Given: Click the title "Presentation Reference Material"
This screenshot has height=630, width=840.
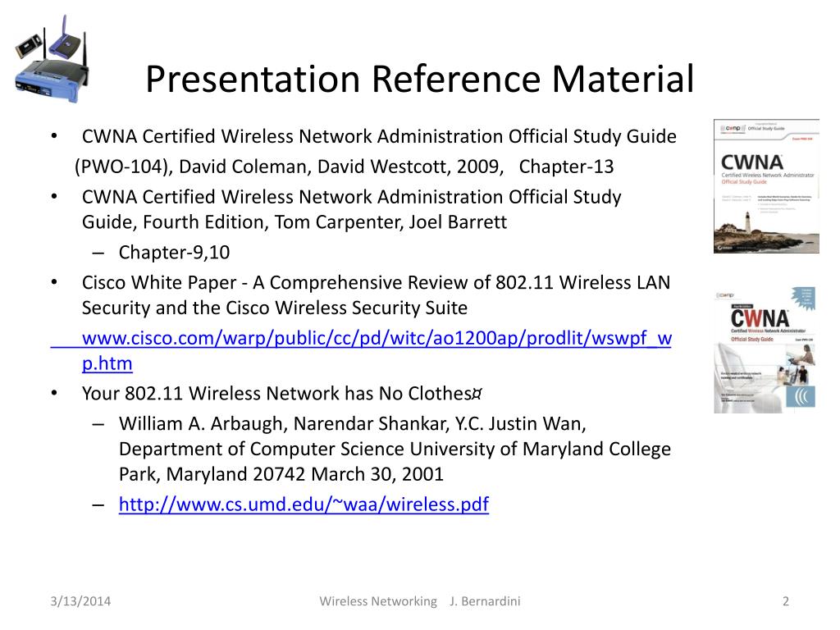Looking at the screenshot, I should 419,80.
